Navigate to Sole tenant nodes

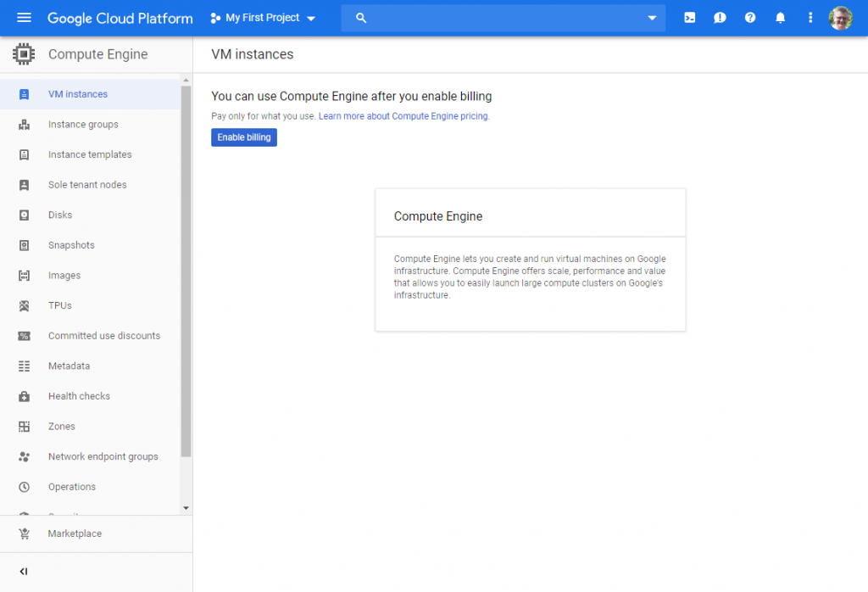[90, 185]
